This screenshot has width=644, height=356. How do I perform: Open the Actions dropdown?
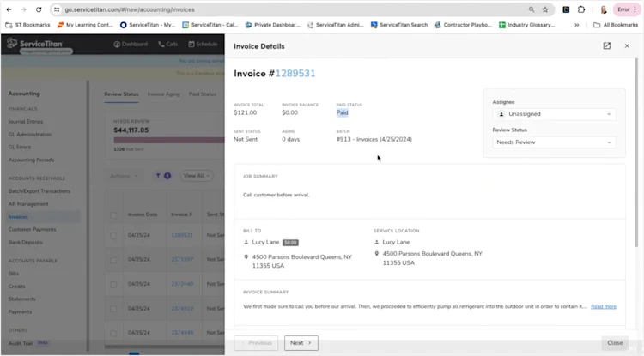124,176
